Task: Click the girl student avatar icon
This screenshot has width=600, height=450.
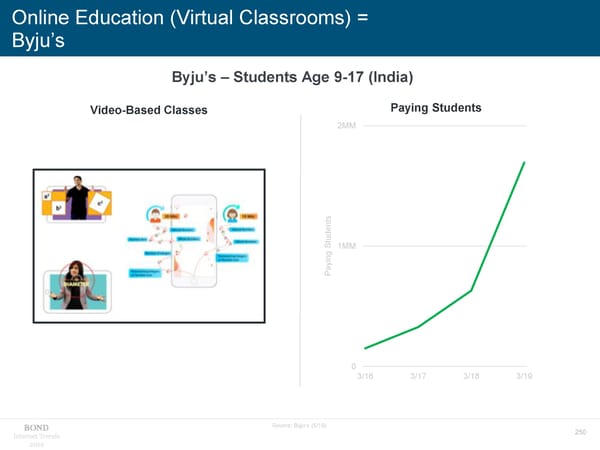Action: pyautogui.click(x=233, y=214)
